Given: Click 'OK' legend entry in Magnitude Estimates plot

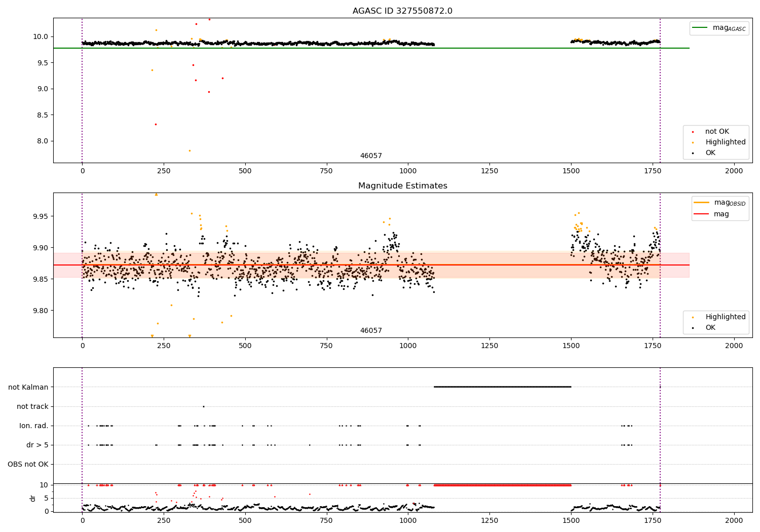Looking at the screenshot, I should (710, 328).
